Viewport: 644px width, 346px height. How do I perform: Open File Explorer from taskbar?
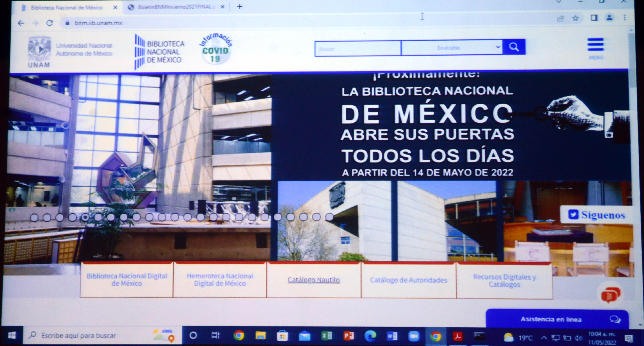260,335
